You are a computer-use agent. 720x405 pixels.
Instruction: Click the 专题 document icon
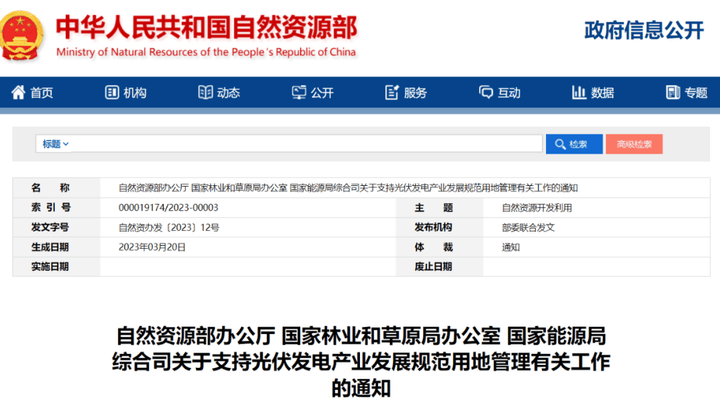[673, 92]
